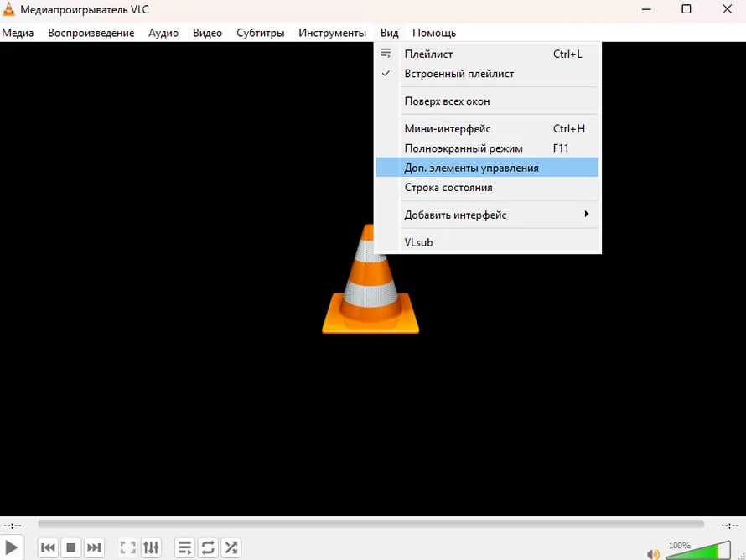Click the playback seek bar
Viewport: 746px width, 560px height.
click(370, 524)
